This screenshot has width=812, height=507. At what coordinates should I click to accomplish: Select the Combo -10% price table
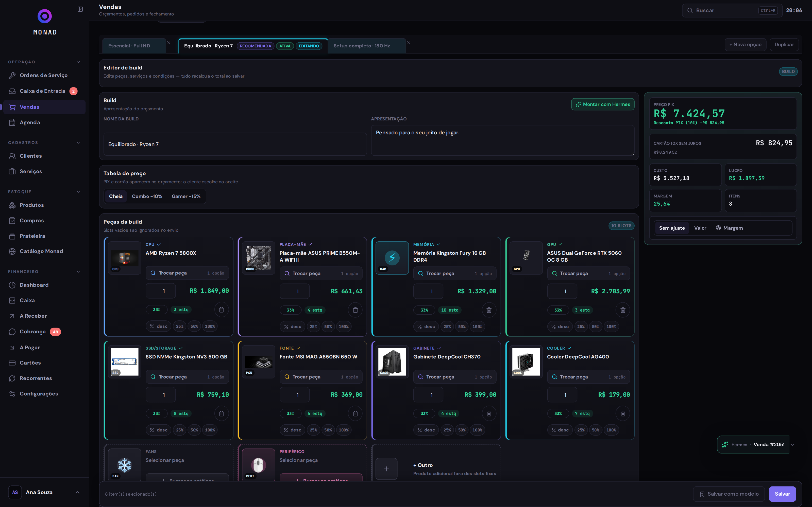point(147,196)
